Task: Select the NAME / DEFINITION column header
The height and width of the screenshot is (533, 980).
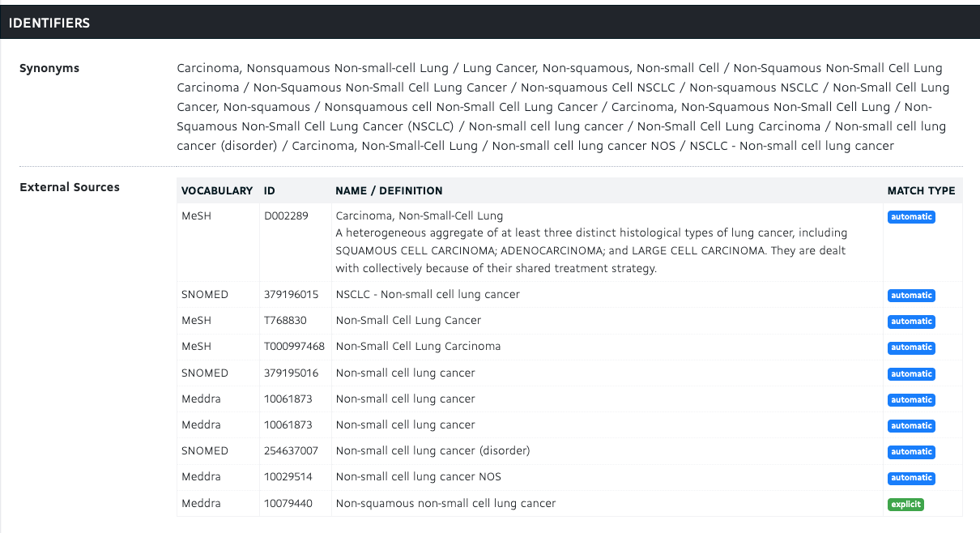Action: pos(389,191)
